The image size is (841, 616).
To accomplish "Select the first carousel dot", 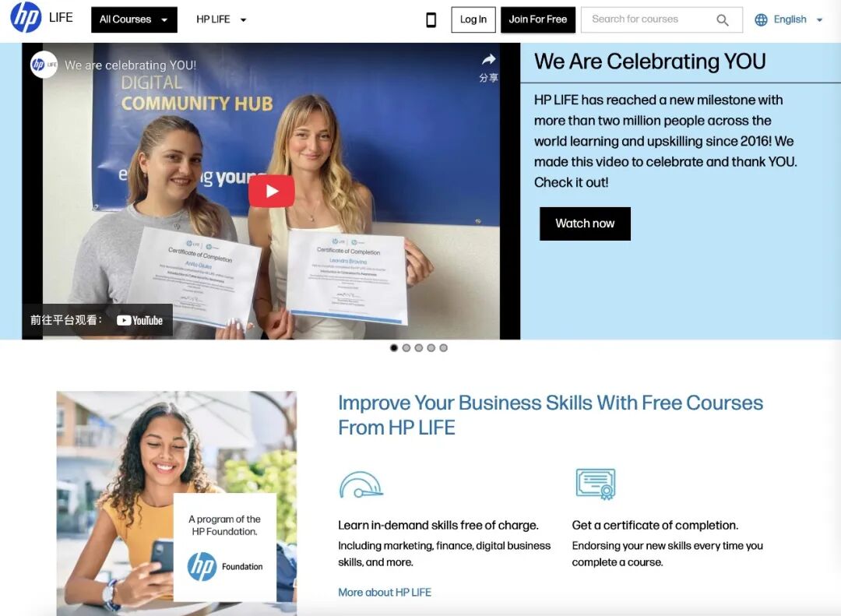I will coord(394,347).
